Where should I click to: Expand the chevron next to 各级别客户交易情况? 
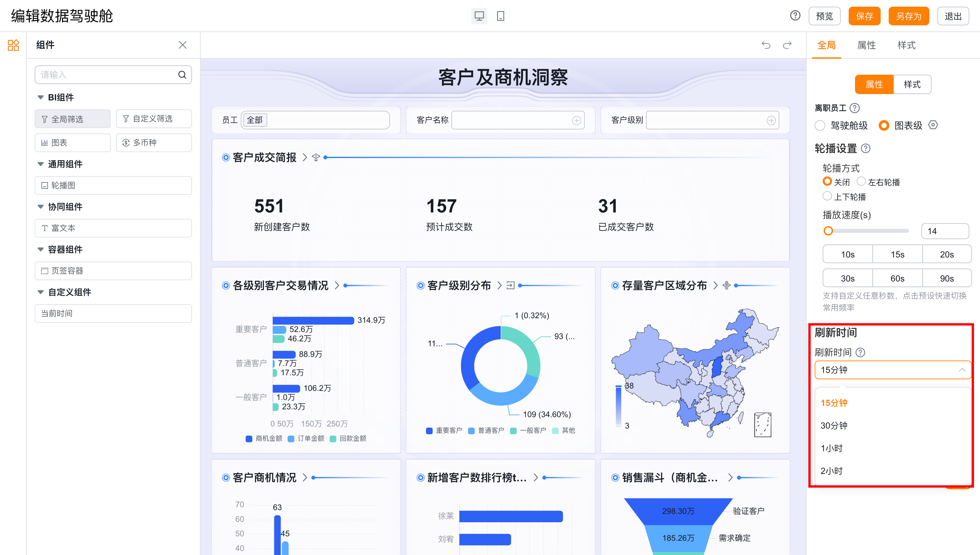tap(337, 286)
